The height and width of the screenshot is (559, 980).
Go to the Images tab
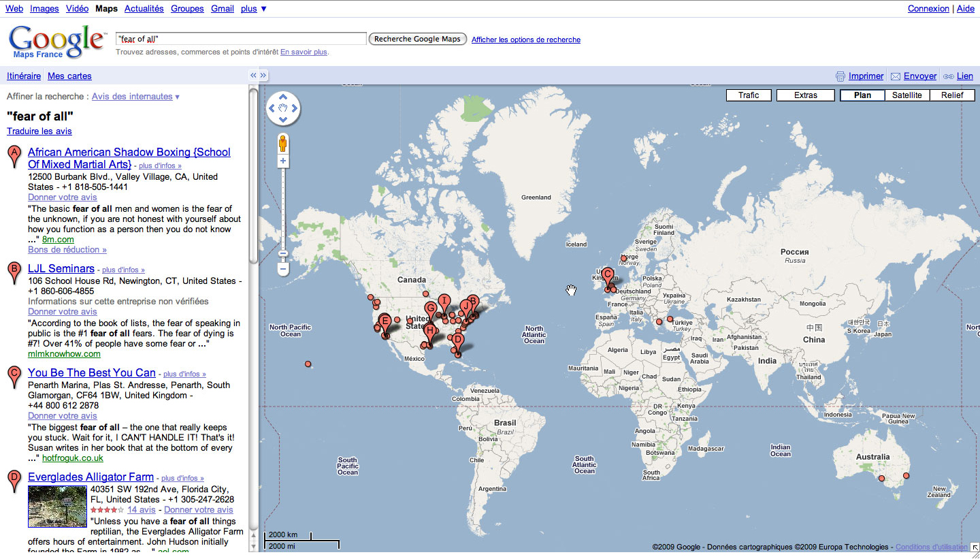click(x=44, y=9)
